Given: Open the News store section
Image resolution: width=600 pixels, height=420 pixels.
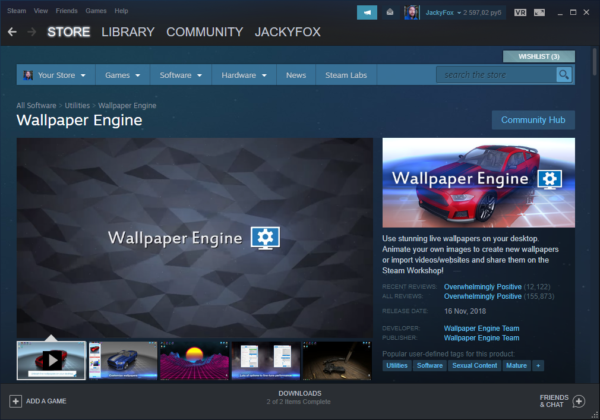Looking at the screenshot, I should point(296,75).
